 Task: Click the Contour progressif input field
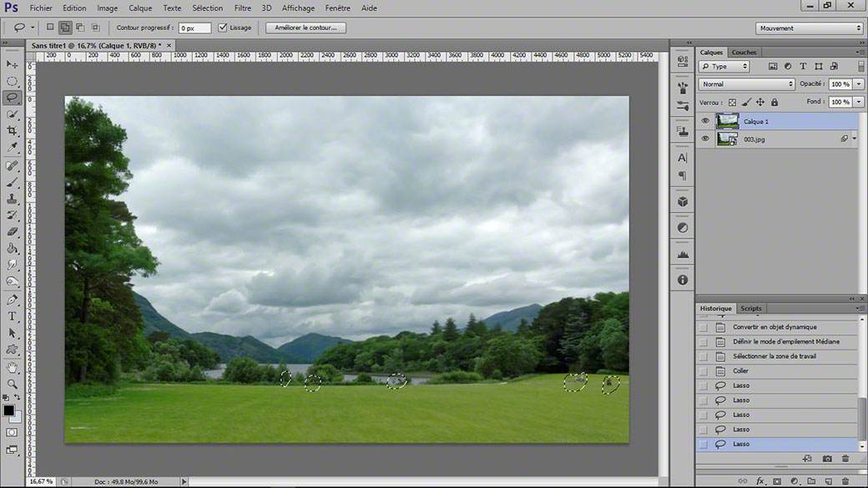click(194, 28)
